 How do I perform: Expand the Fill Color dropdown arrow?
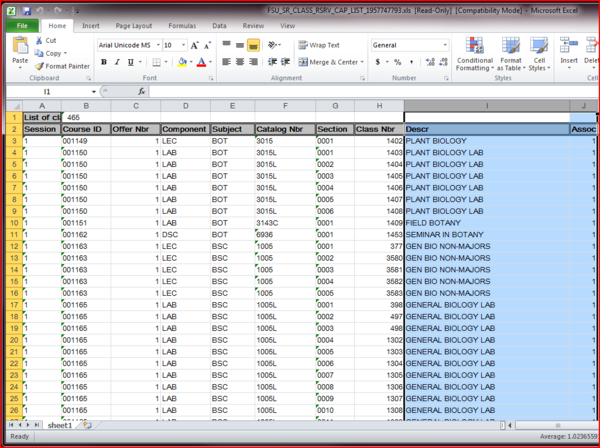[191, 62]
